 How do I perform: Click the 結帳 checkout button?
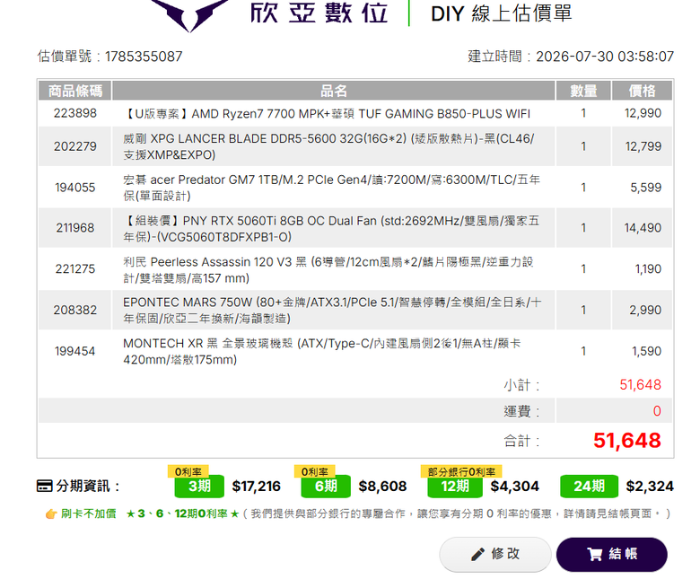(612, 554)
